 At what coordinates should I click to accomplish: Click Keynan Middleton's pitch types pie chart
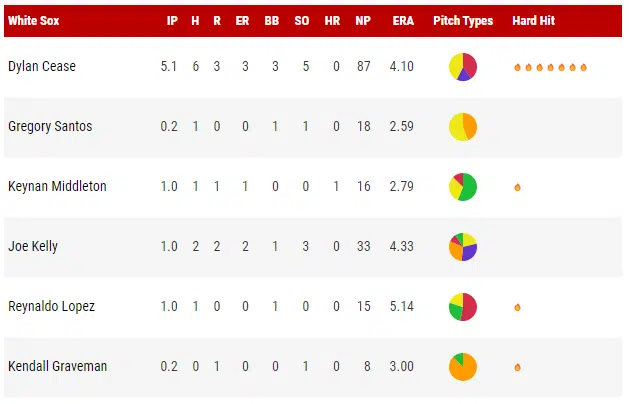[x=463, y=187]
